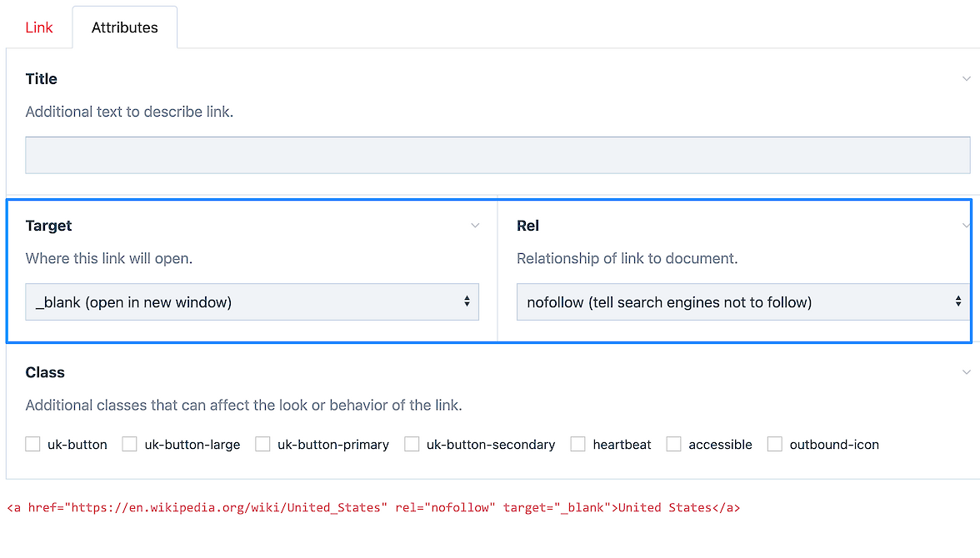
Task: Click into the Title text field
Action: [497, 155]
